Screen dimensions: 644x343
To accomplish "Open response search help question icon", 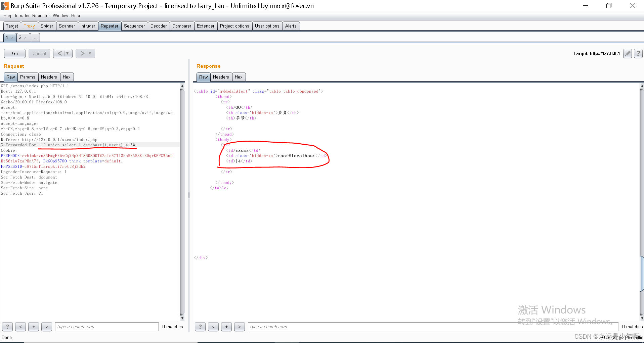I will 200,327.
